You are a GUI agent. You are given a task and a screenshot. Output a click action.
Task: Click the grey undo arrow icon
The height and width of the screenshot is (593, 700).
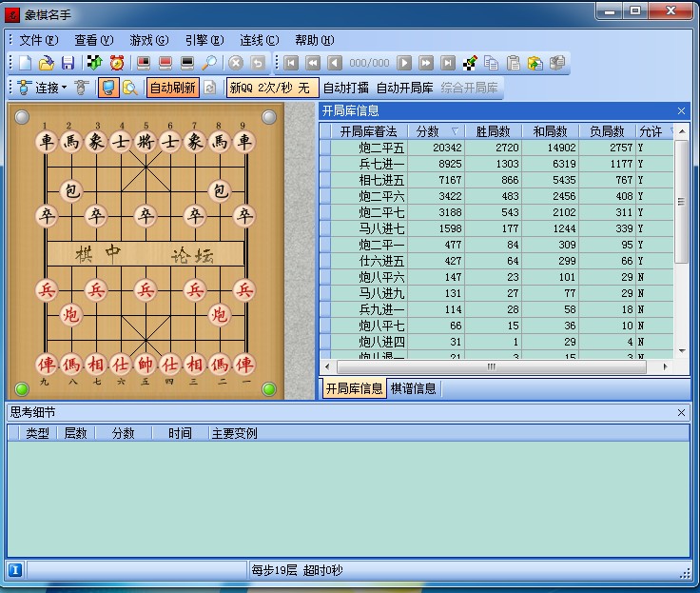[x=258, y=63]
